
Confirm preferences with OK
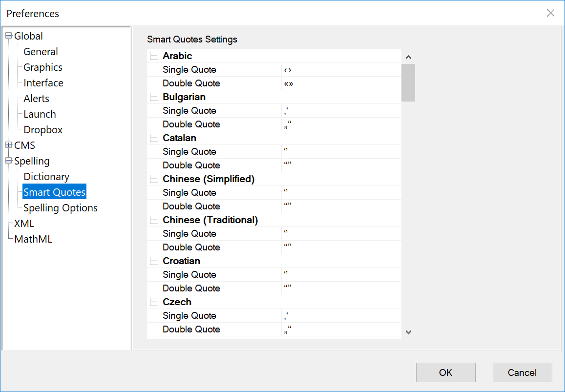(445, 372)
